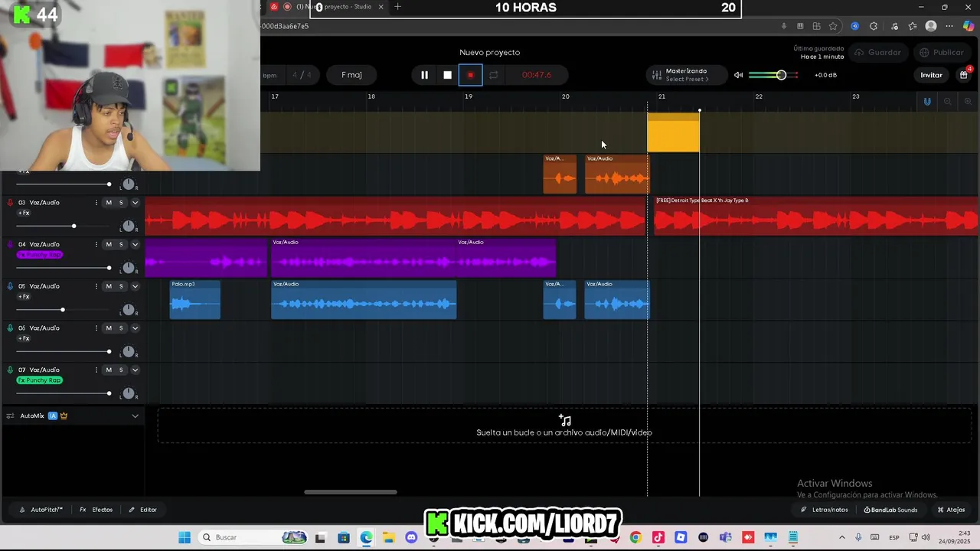Click the teal microphone icon on track 06

10,328
